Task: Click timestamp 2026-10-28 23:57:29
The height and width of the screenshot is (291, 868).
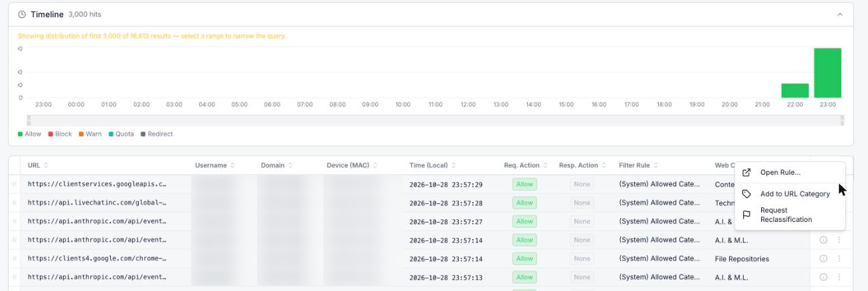Action: point(446,184)
